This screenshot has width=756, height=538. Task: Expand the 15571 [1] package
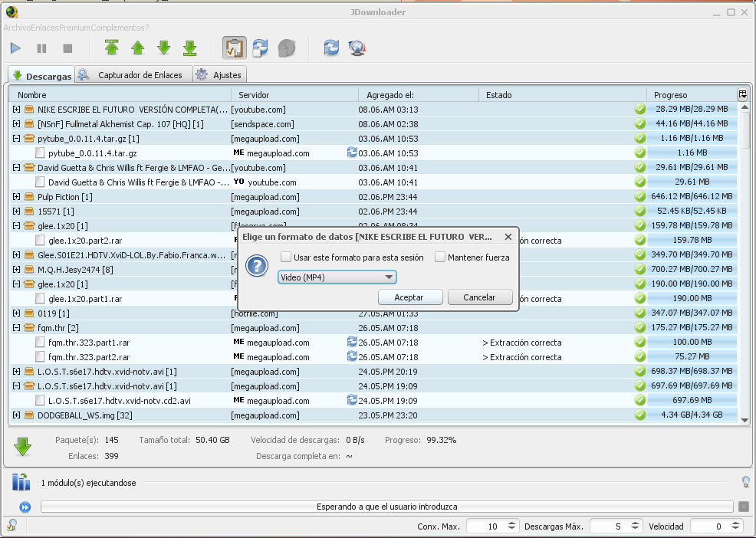coord(16,212)
